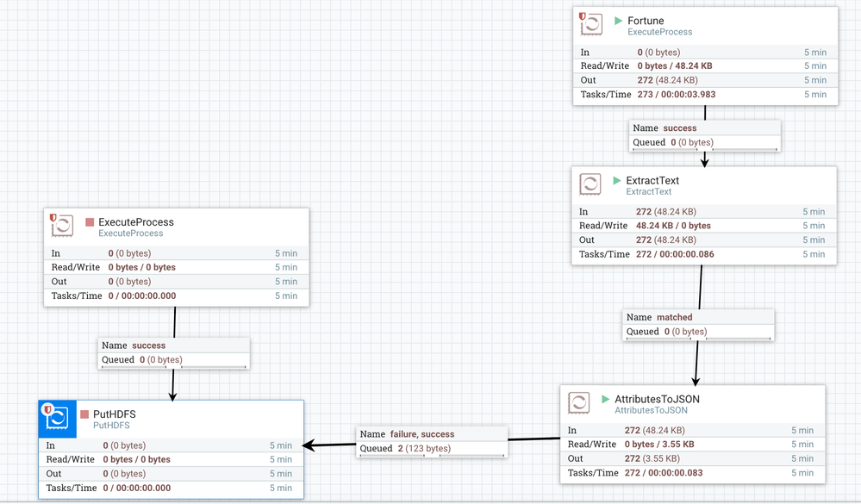
Task: Click the running status indicator beside AttributesToJSON
Action: coord(605,400)
